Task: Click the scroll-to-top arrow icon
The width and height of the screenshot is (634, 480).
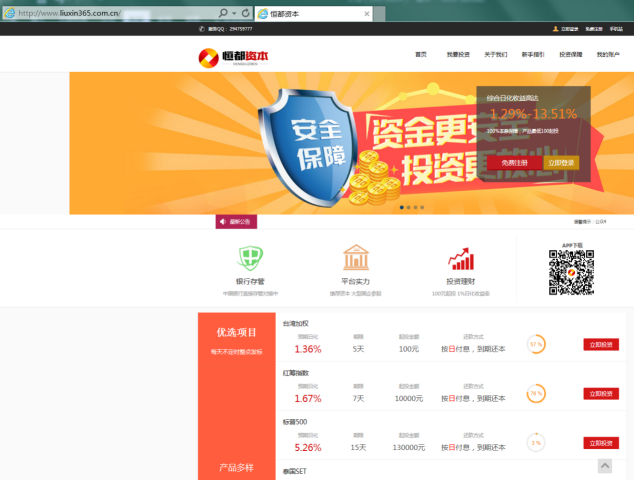Action: [605, 466]
